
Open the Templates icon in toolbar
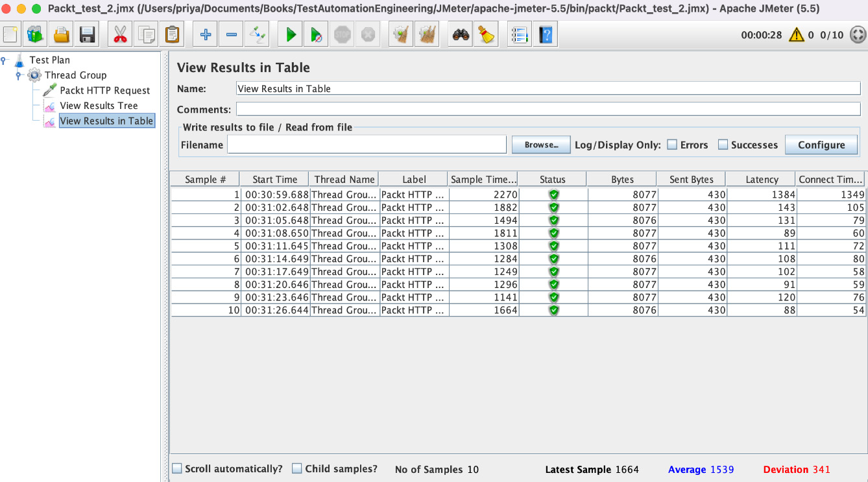tap(36, 34)
